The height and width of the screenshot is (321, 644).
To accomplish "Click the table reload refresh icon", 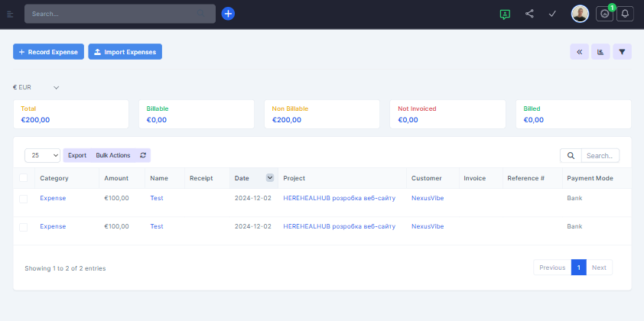I will coord(143,155).
